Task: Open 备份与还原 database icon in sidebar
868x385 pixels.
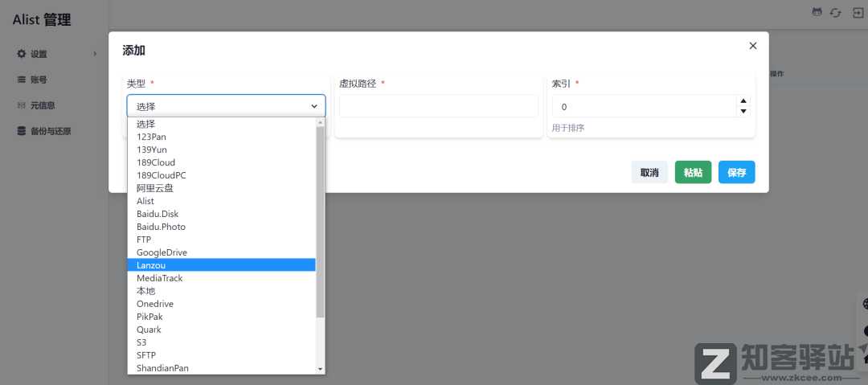Action: click(22, 131)
